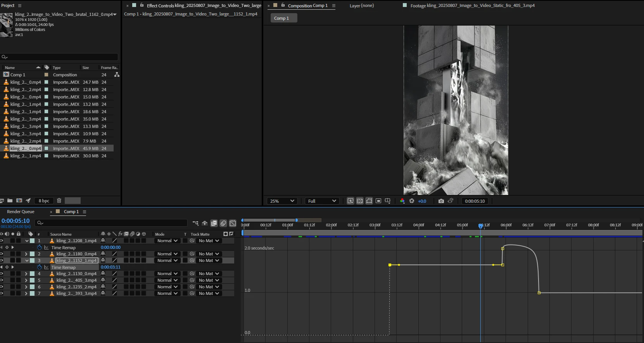The width and height of the screenshot is (644, 343).
Task: Select the Layer (none) viewer tab
Action: (x=362, y=5)
